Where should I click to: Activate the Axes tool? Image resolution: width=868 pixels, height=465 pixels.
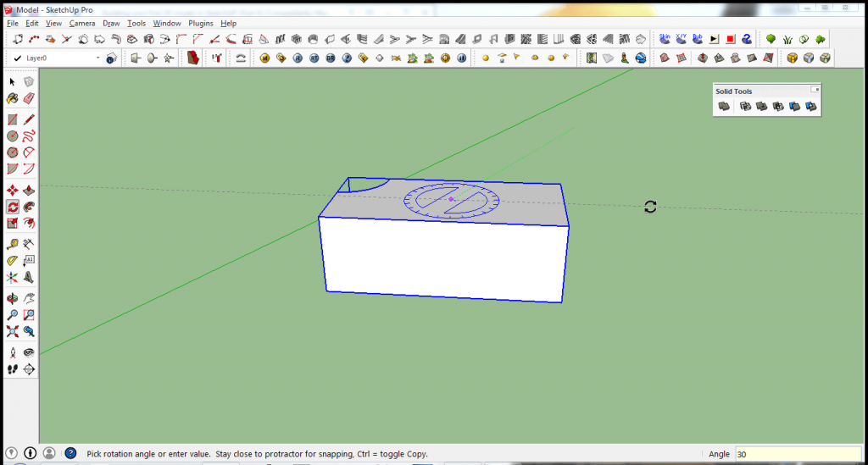(x=12, y=277)
